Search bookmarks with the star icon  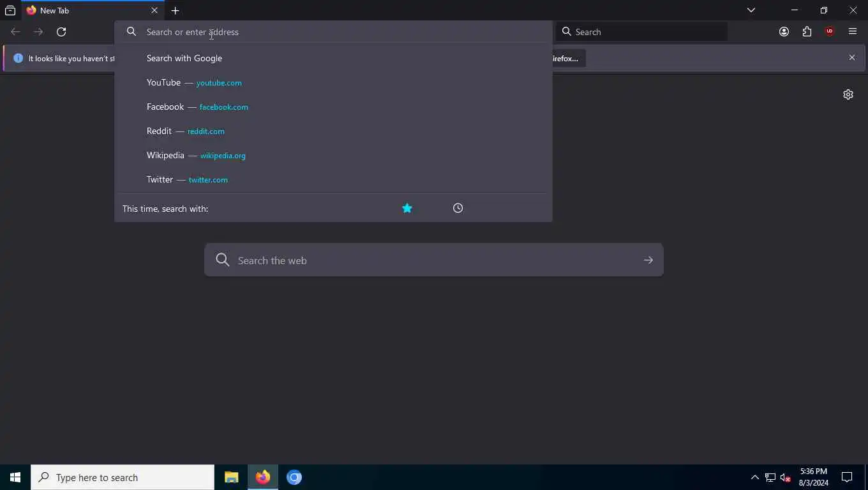click(x=407, y=208)
